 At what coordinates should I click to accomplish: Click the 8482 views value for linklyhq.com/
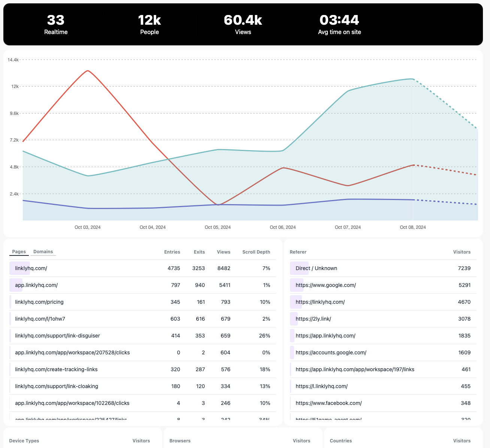point(224,268)
